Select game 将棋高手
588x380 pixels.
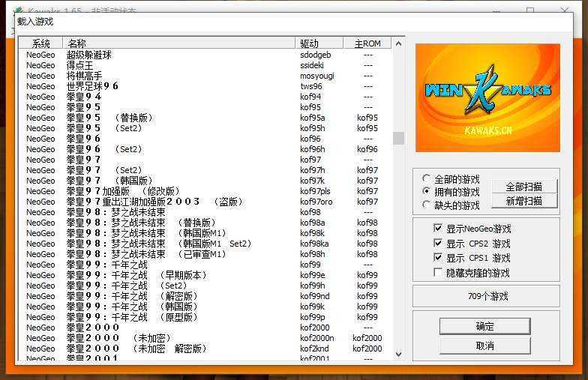tap(205, 76)
